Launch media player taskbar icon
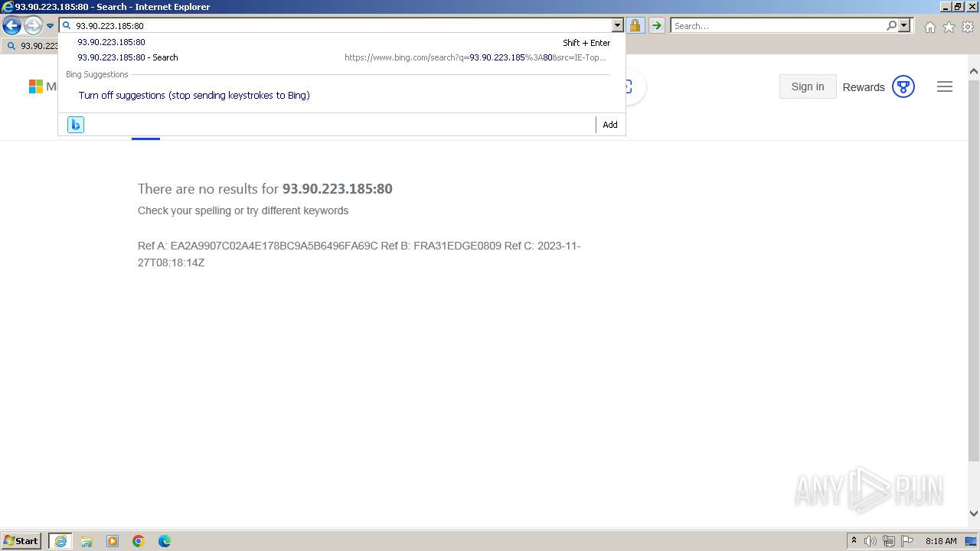The height and width of the screenshot is (551, 980). 113,541
